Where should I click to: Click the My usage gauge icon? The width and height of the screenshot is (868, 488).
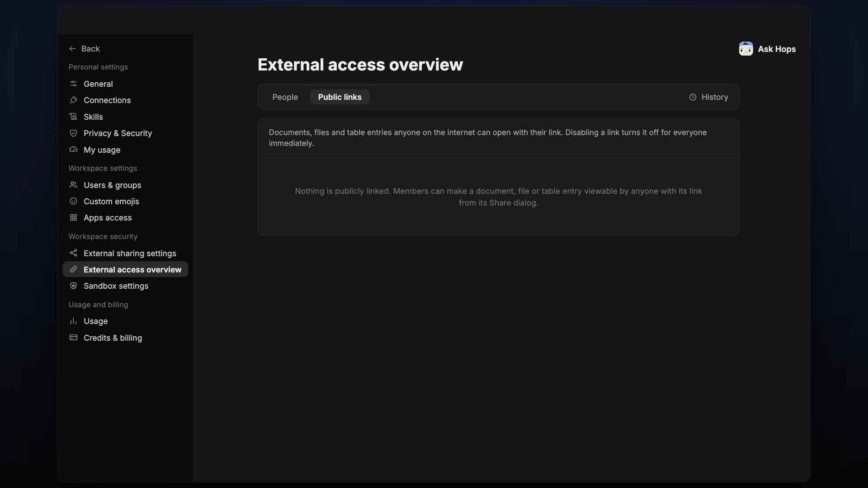pyautogui.click(x=73, y=150)
